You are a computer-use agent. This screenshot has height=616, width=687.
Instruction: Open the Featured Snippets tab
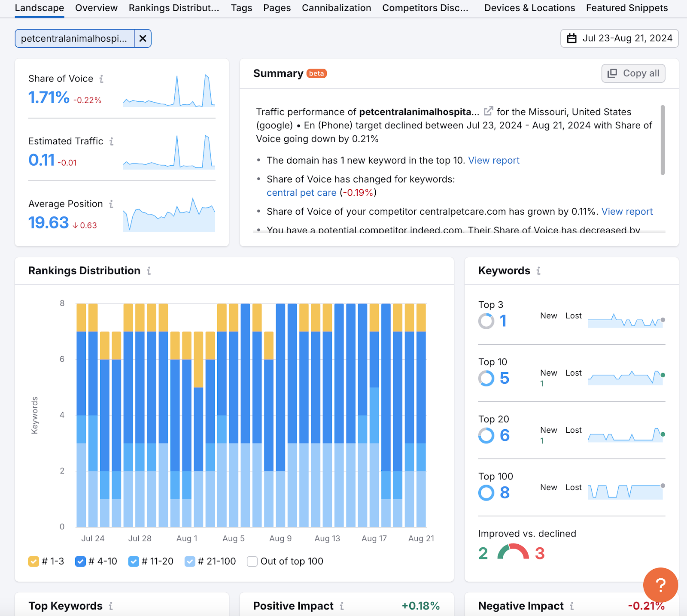pyautogui.click(x=627, y=8)
